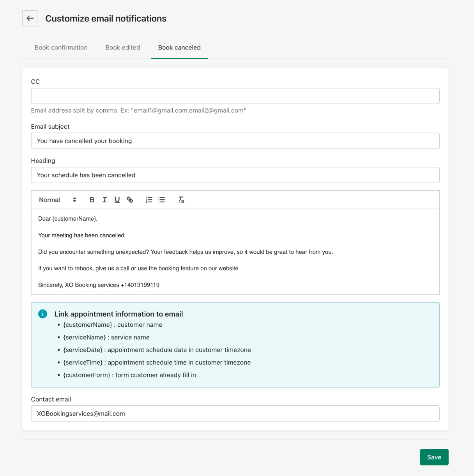Open the Normal text style dropdown

click(x=57, y=200)
